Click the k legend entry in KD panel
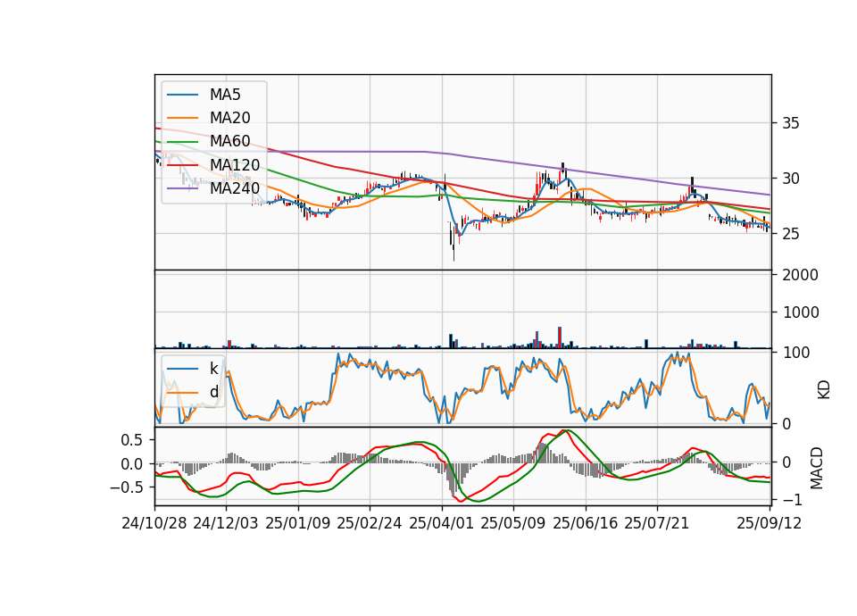 [213, 369]
